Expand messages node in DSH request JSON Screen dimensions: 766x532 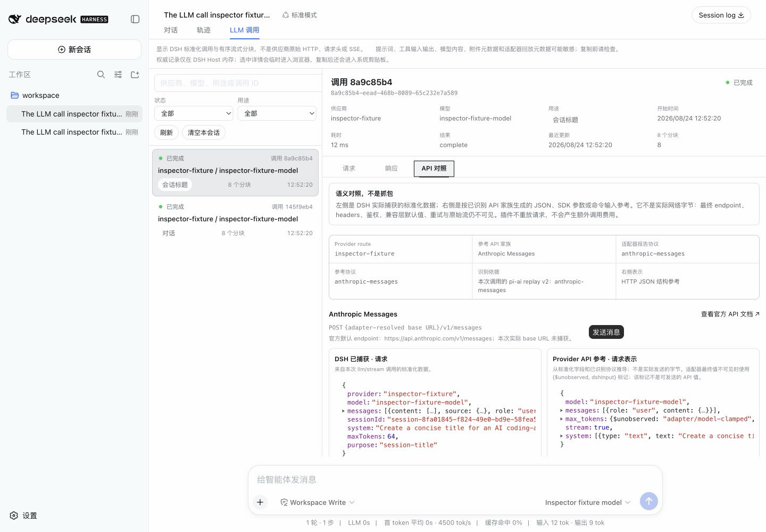pyautogui.click(x=343, y=411)
